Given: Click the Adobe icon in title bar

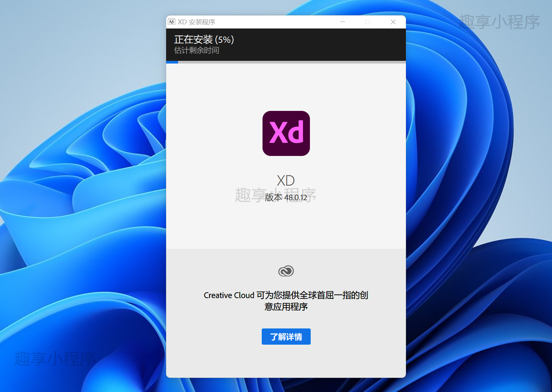Looking at the screenshot, I should point(172,22).
